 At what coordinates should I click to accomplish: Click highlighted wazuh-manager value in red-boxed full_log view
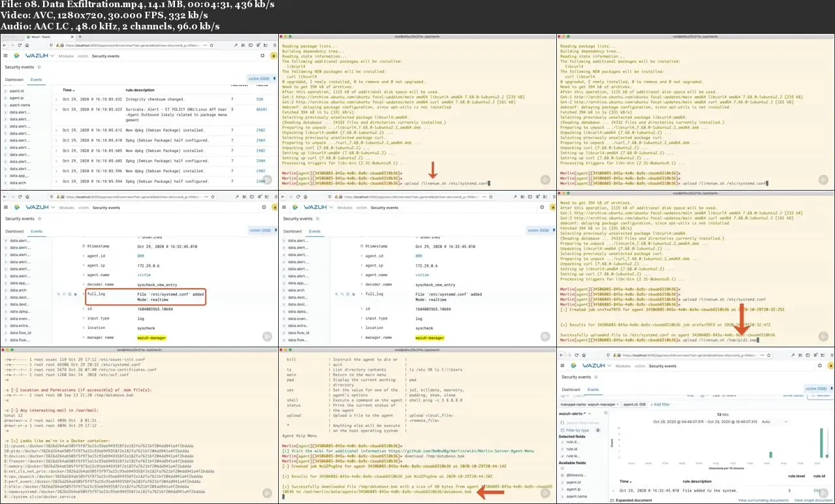151,338
